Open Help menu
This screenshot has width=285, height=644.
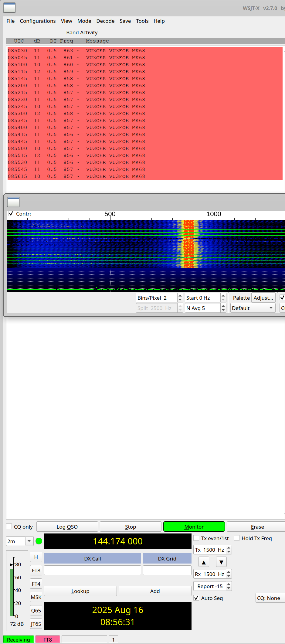pos(159,21)
